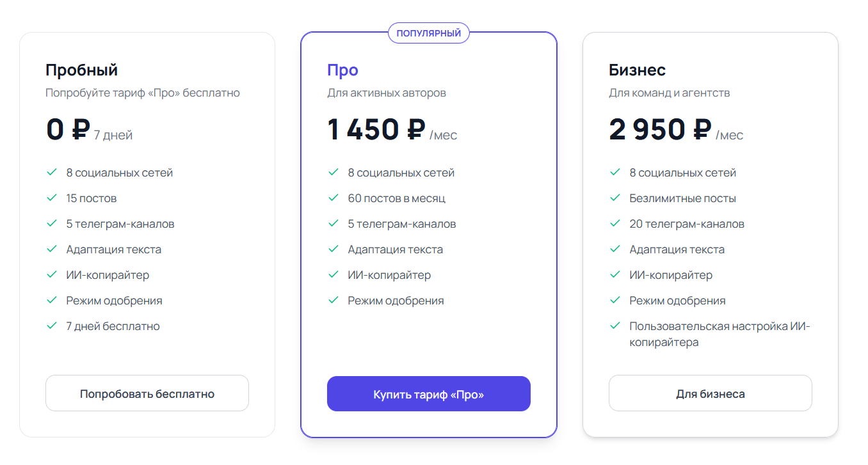Click the Trial plan's 'Режим одобрения' checkmark
868x465 pixels.
52,300
